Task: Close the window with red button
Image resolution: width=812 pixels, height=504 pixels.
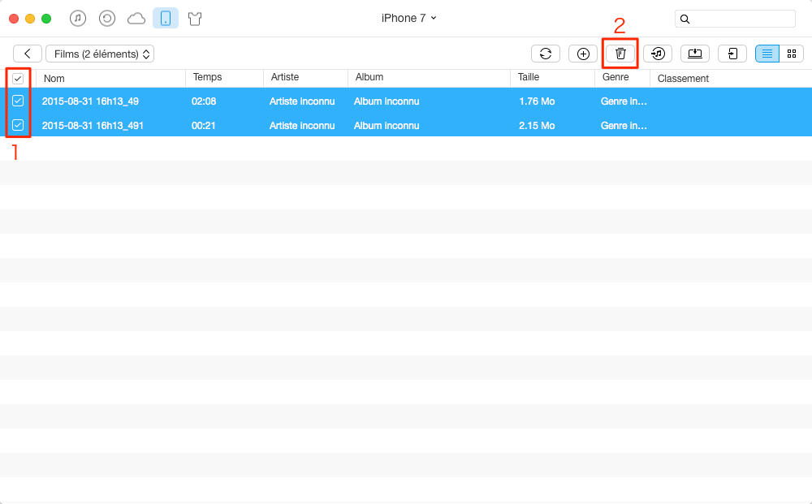Action: tap(14, 19)
